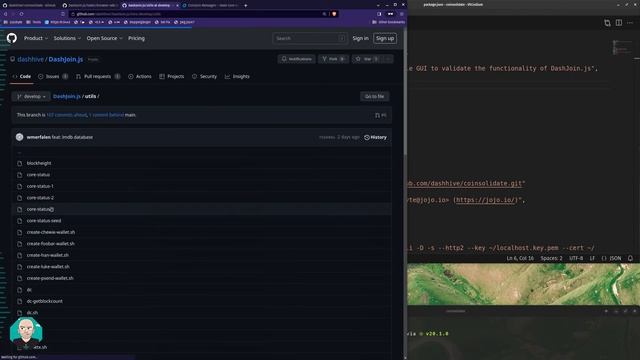Click the Go to file button
Image resolution: width=640 pixels, height=360 pixels.
pos(374,96)
